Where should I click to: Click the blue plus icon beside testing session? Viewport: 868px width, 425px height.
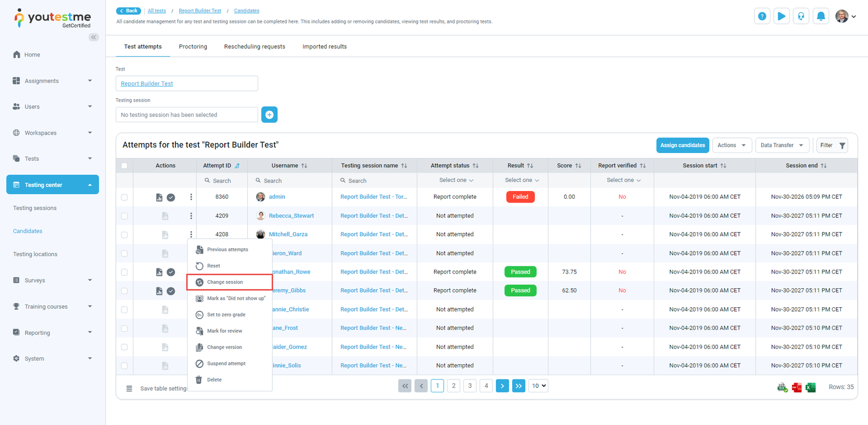(269, 115)
